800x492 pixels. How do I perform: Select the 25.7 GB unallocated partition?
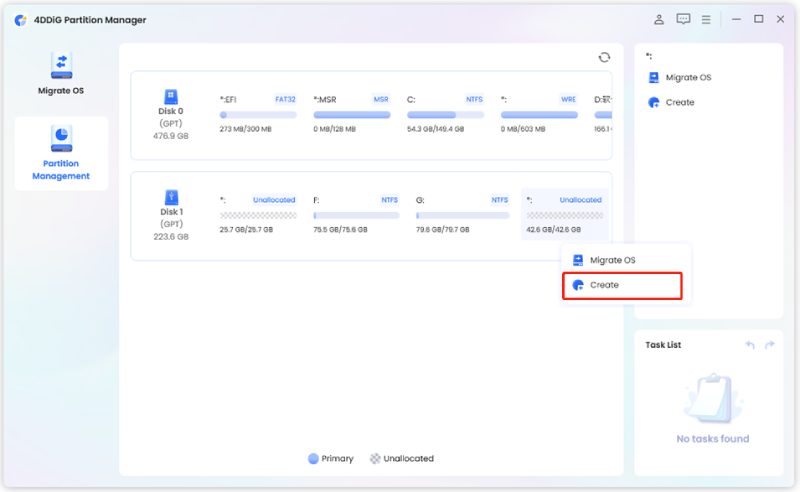tap(258, 214)
